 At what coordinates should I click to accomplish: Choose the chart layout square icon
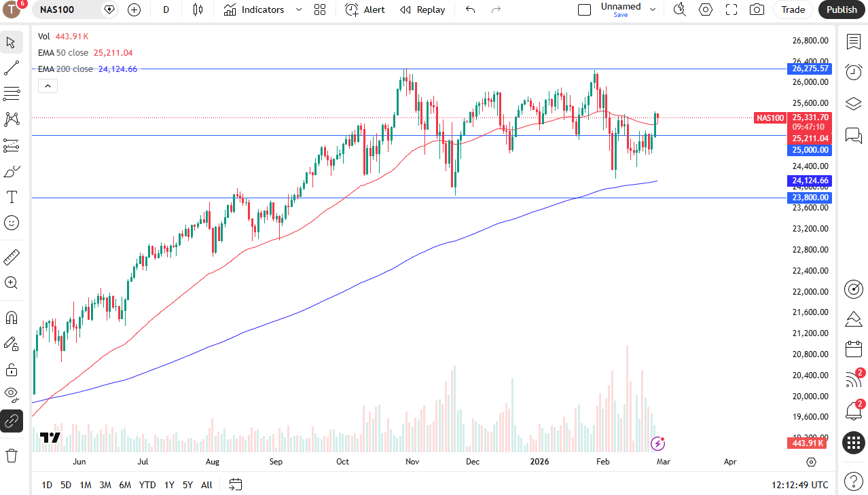point(584,10)
